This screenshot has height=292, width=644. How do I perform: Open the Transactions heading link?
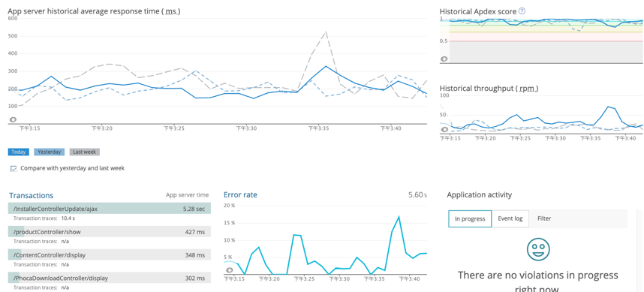click(32, 195)
